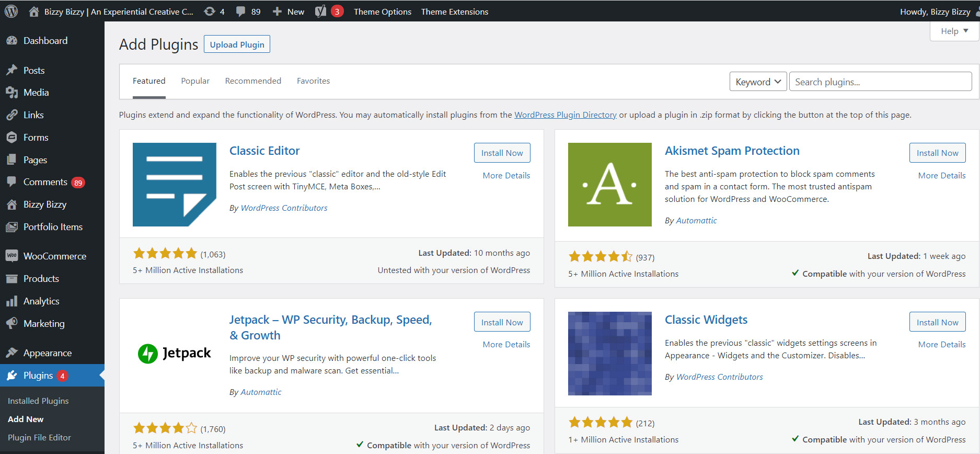Install the Jetpack plugin
Screen dimensions: 980x454
(x=502, y=322)
